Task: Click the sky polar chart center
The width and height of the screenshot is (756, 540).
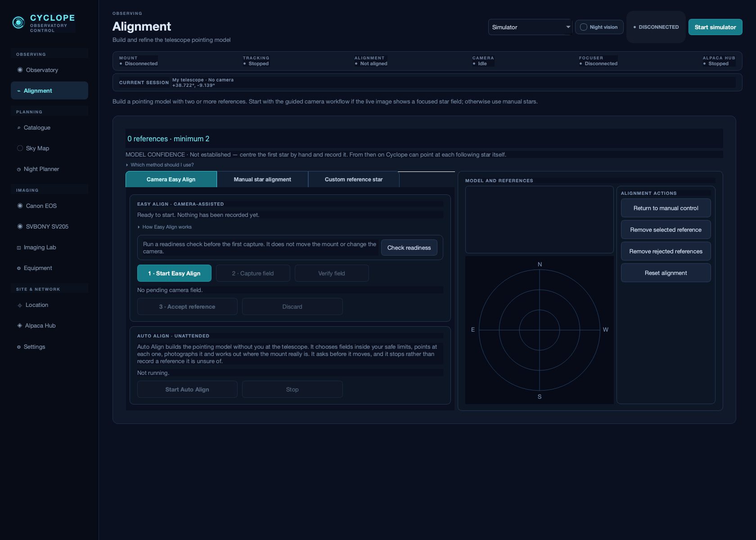Action: (x=540, y=330)
